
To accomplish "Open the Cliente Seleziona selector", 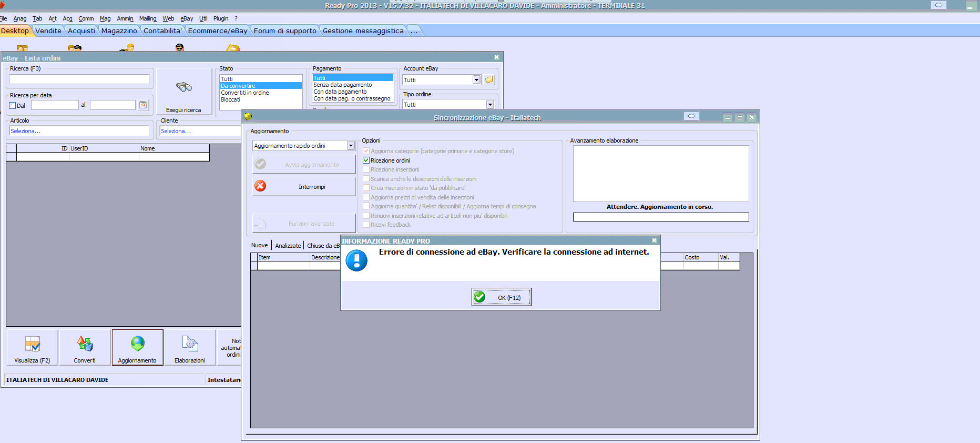I will (x=200, y=131).
